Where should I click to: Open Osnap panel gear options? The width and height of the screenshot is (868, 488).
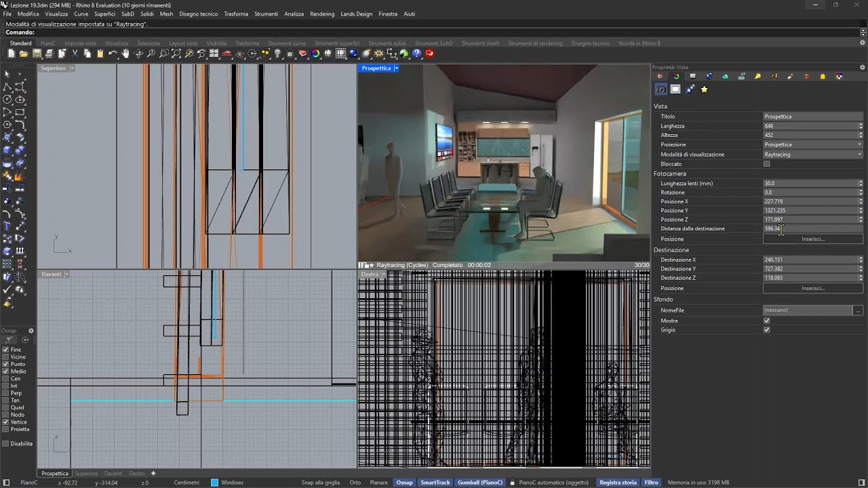(x=31, y=331)
